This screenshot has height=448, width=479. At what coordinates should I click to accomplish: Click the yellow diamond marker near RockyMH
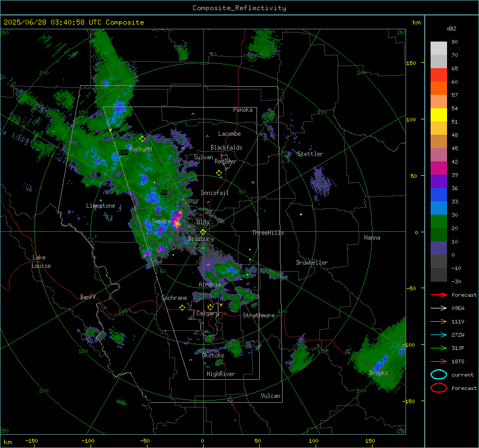click(142, 139)
